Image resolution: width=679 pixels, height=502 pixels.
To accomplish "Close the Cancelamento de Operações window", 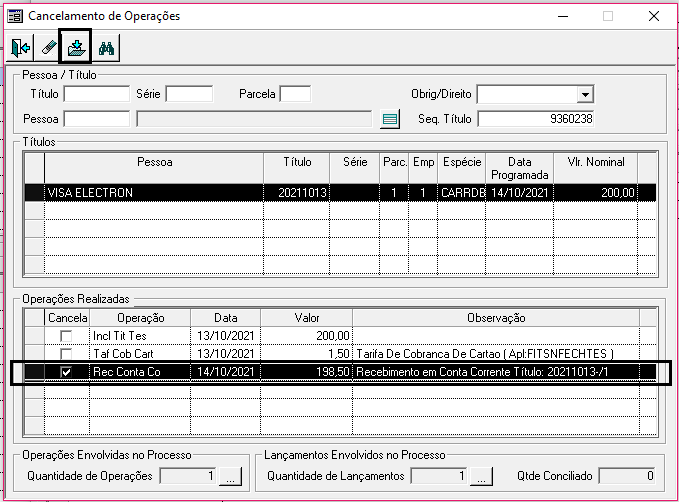I will point(653,16).
